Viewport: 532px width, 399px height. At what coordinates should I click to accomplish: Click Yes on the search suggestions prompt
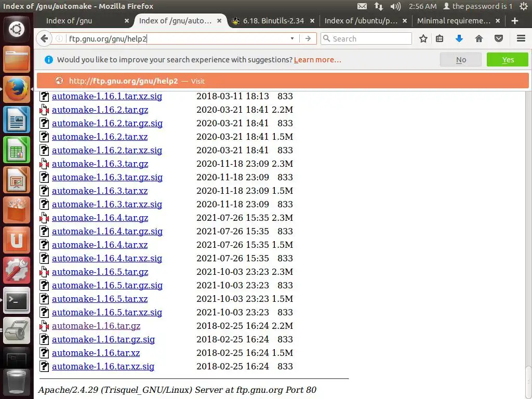point(508,60)
